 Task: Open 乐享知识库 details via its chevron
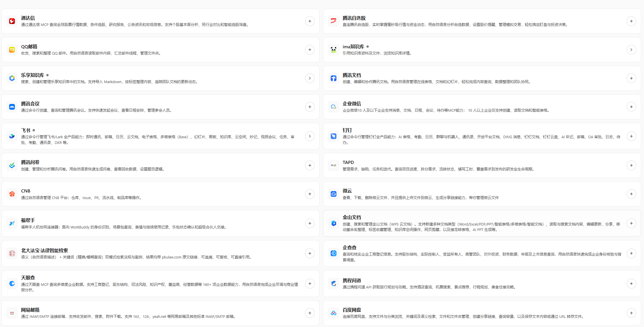pyautogui.click(x=310, y=78)
